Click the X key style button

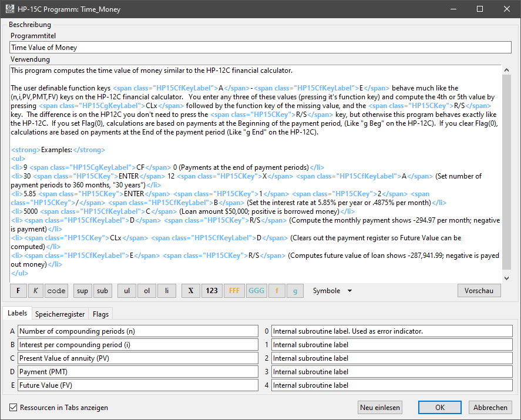190,291
